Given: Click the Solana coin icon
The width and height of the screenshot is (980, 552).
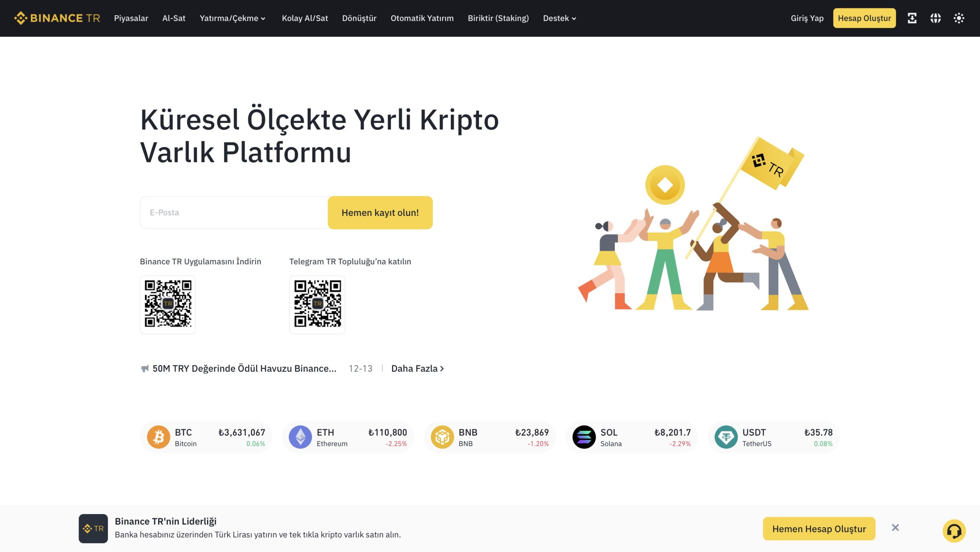Looking at the screenshot, I should point(584,437).
